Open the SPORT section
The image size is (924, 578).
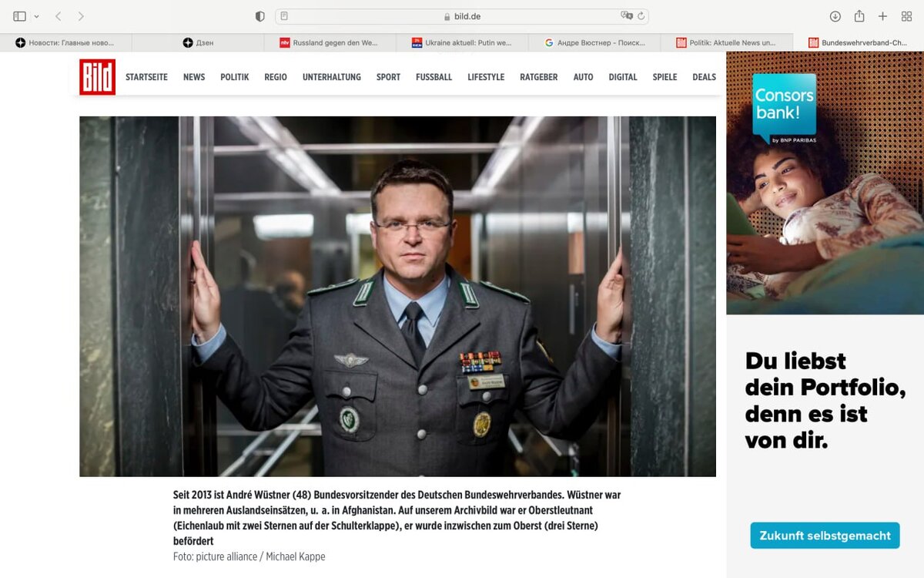pos(388,77)
